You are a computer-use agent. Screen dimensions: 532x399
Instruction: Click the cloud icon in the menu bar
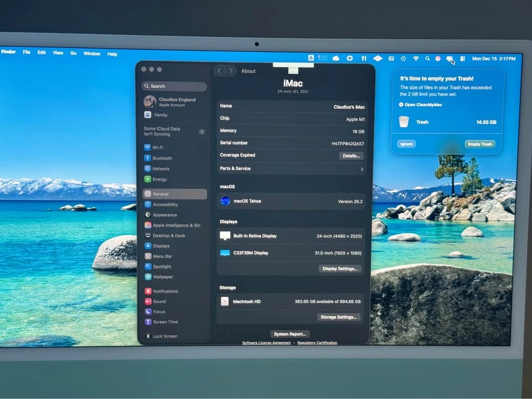point(336,58)
